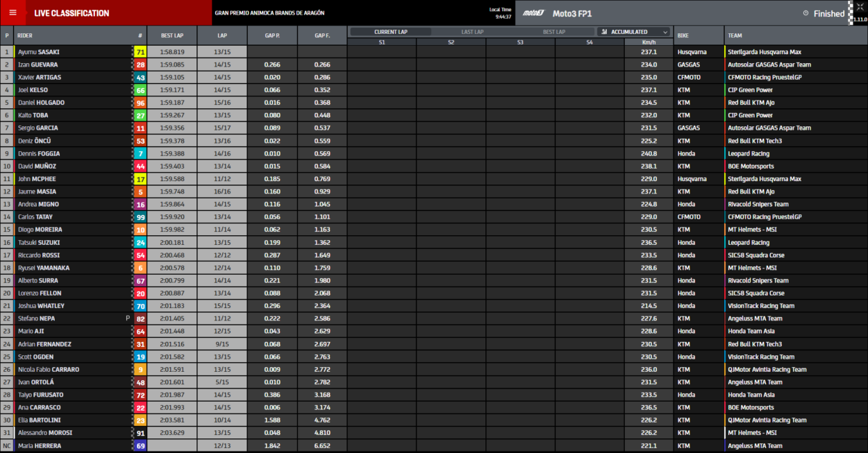Select rider Izan Guevara
Screen dimensions: 868x453
click(42, 65)
